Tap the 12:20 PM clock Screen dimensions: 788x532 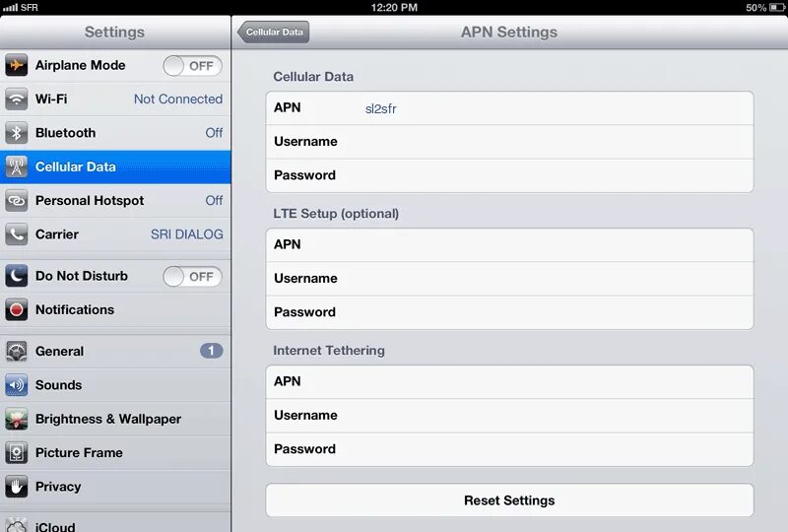[x=394, y=8]
